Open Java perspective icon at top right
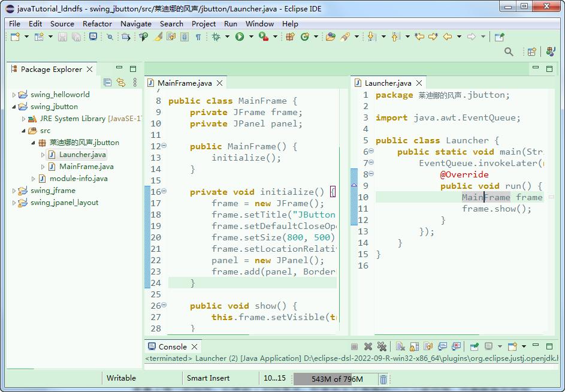565x392 pixels. coord(548,52)
